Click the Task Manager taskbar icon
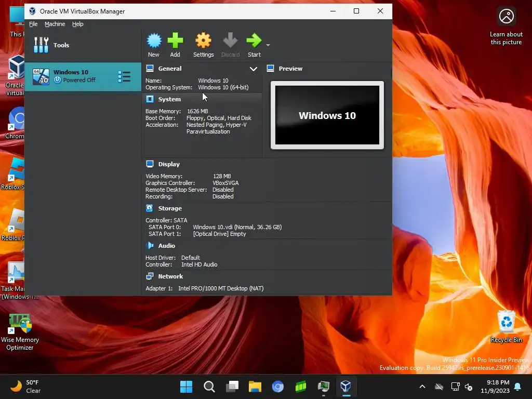Viewport: 532px width, 399px height. (x=323, y=387)
